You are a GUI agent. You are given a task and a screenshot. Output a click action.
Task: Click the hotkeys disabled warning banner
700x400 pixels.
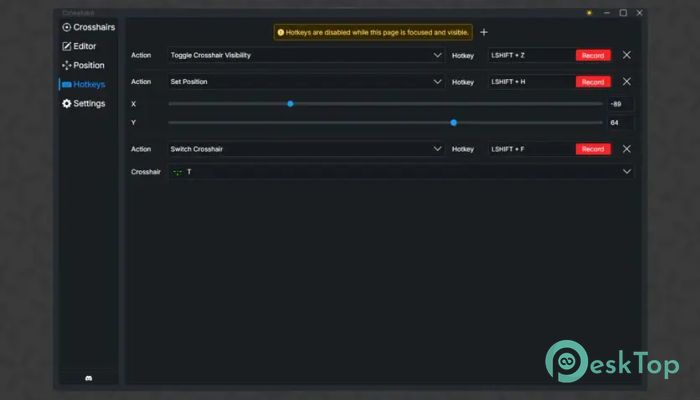[x=373, y=32]
